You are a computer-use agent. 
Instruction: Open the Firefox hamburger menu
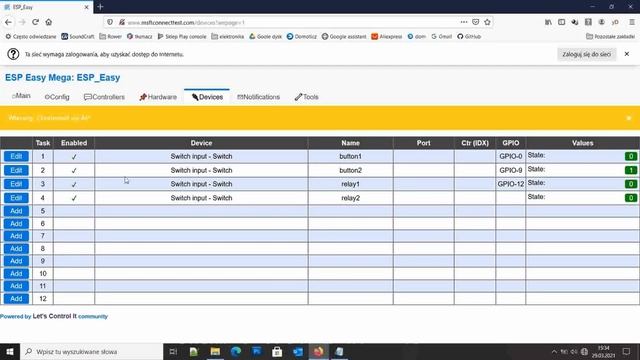[631, 22]
